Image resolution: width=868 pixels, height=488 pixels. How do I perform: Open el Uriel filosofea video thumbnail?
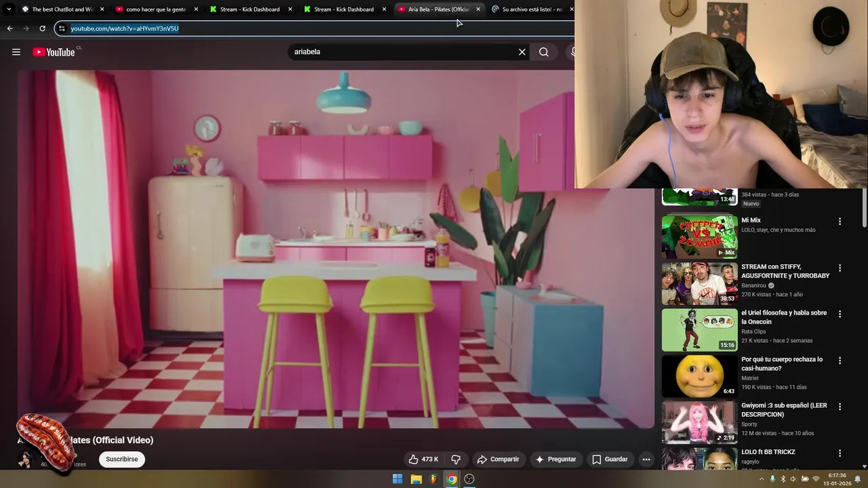pos(700,330)
